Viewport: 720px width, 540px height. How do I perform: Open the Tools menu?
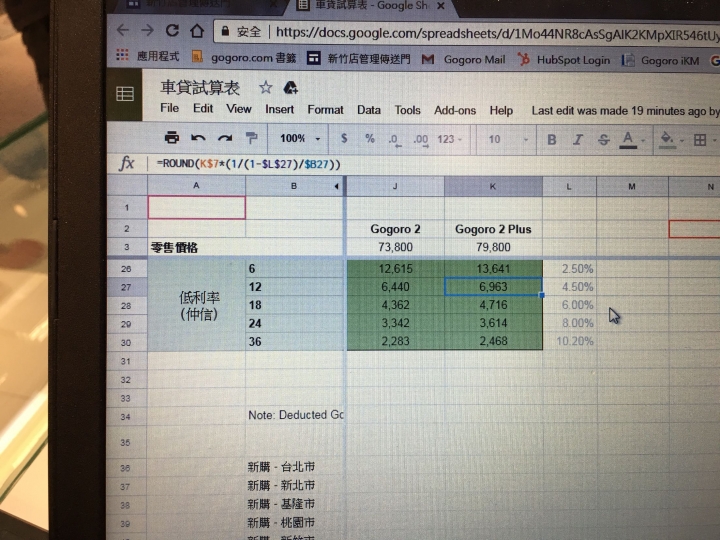407,110
